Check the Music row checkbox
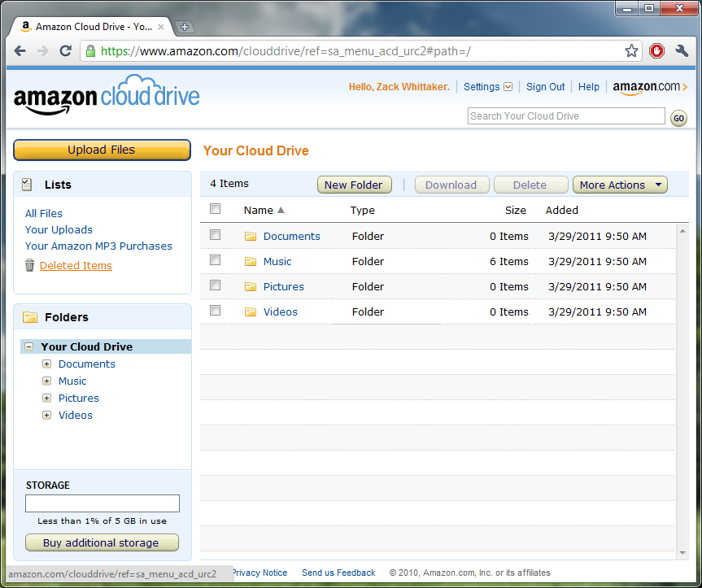This screenshot has height=588, width=702. click(216, 259)
